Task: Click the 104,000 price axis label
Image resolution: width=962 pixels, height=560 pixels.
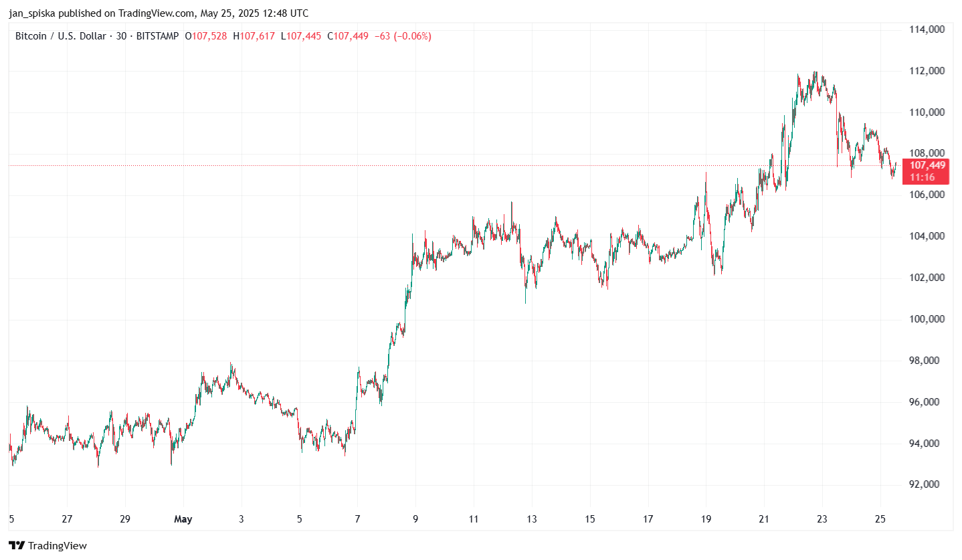Action: click(x=927, y=236)
